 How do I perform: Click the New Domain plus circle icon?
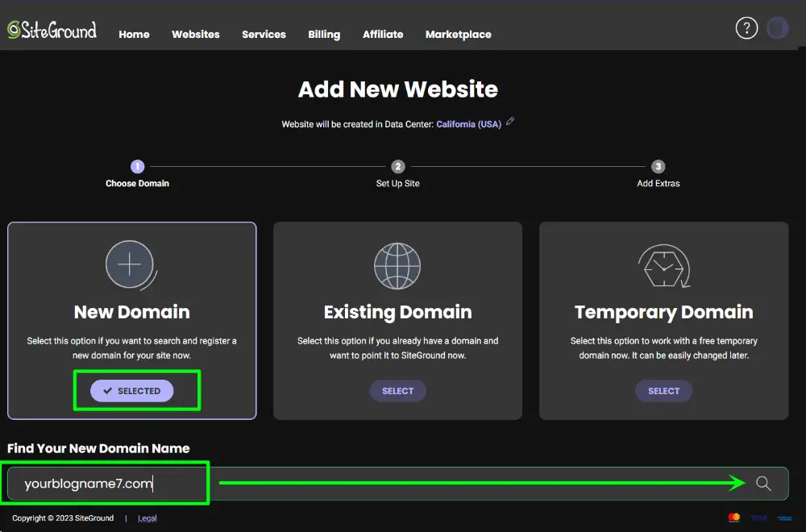[x=130, y=264]
